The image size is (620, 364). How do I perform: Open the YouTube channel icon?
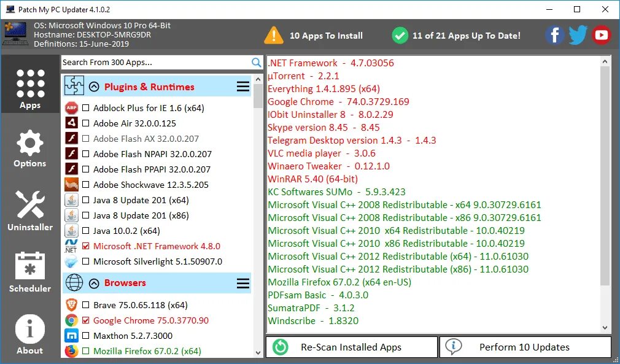click(602, 35)
